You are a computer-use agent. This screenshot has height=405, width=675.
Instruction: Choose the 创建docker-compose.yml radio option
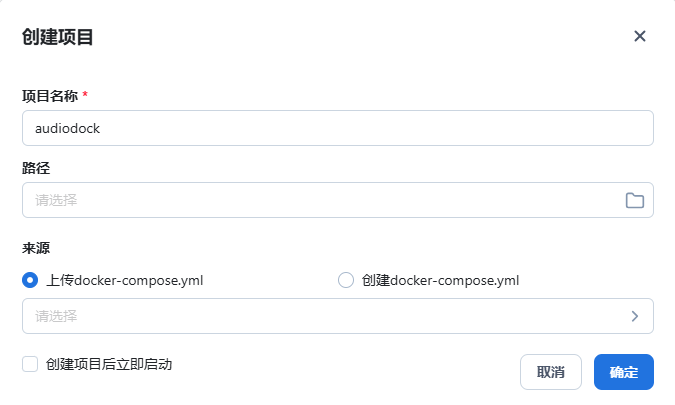[346, 280]
